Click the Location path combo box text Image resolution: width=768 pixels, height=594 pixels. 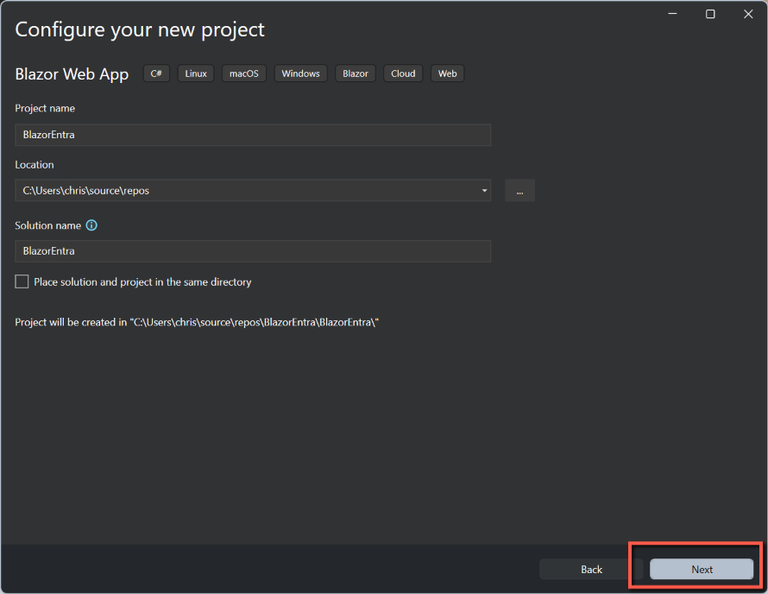pos(240,190)
